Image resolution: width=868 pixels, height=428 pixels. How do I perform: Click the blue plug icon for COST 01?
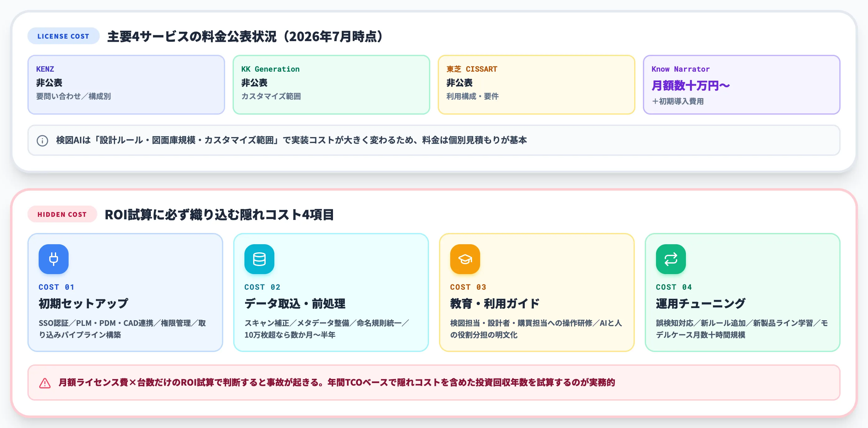(54, 259)
